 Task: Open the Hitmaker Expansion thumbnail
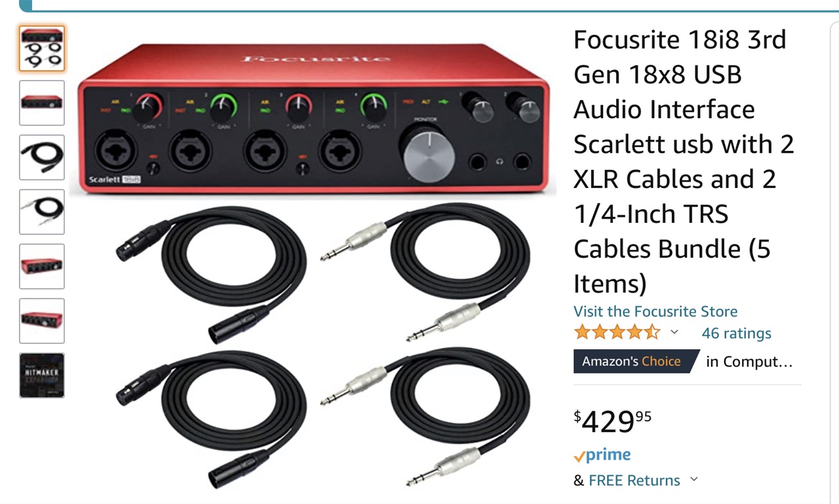click(x=42, y=375)
